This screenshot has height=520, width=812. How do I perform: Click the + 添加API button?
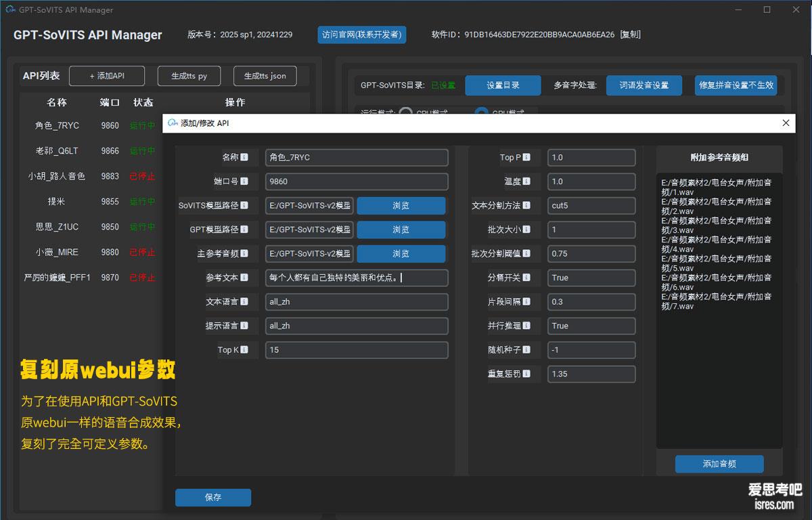tap(107, 76)
